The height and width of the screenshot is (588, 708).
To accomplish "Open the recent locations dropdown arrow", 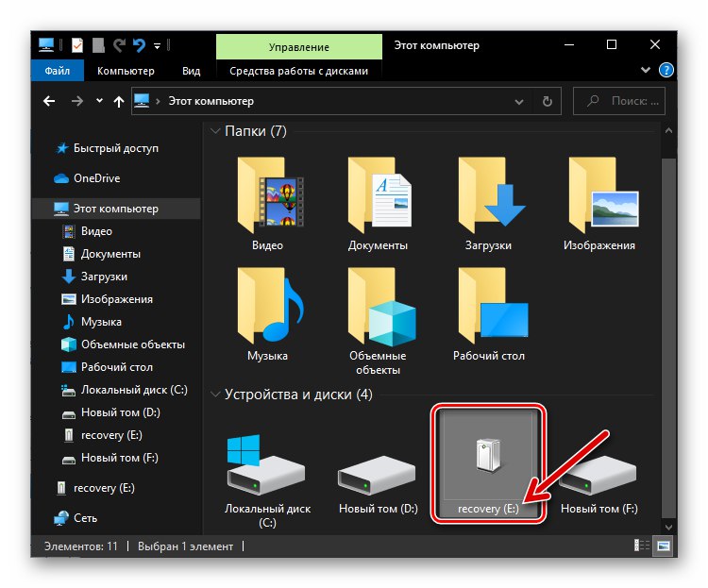I will pyautogui.click(x=99, y=101).
